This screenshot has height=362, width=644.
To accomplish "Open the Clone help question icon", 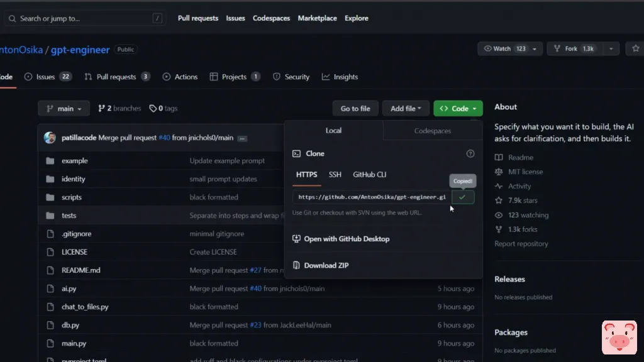I will 470,153.
